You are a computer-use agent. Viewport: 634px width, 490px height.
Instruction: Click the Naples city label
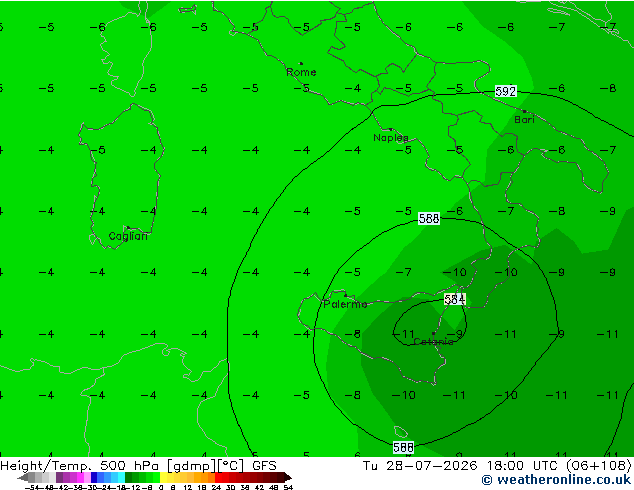point(391,138)
